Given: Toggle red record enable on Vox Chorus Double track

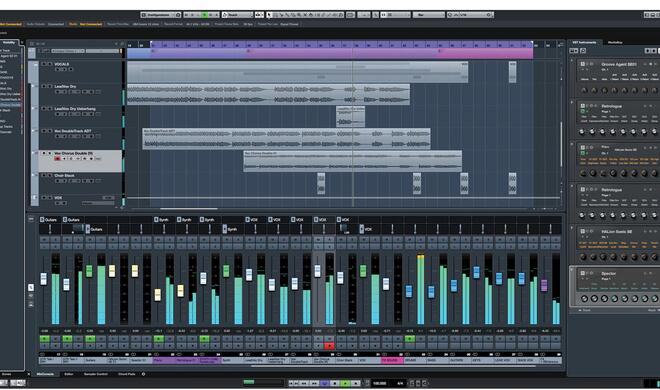Looking at the screenshot, I should click(x=57, y=159).
